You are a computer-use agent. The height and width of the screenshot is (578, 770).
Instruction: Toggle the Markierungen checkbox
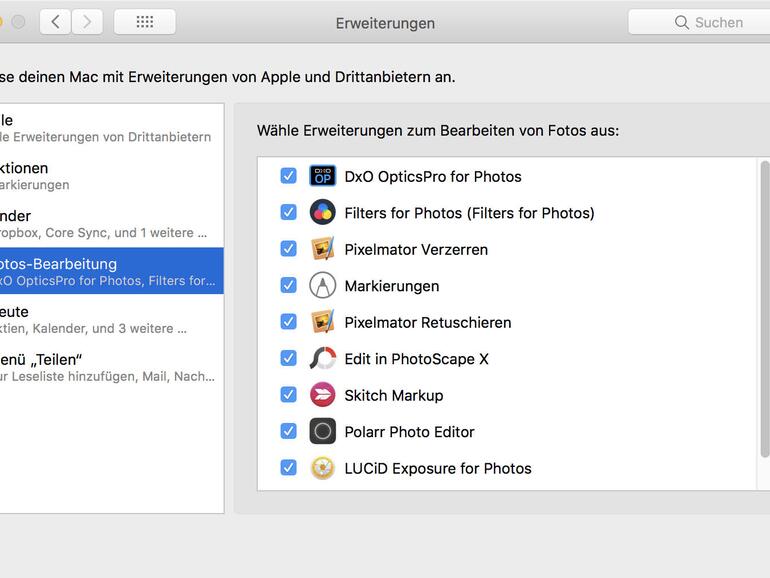[x=288, y=285]
